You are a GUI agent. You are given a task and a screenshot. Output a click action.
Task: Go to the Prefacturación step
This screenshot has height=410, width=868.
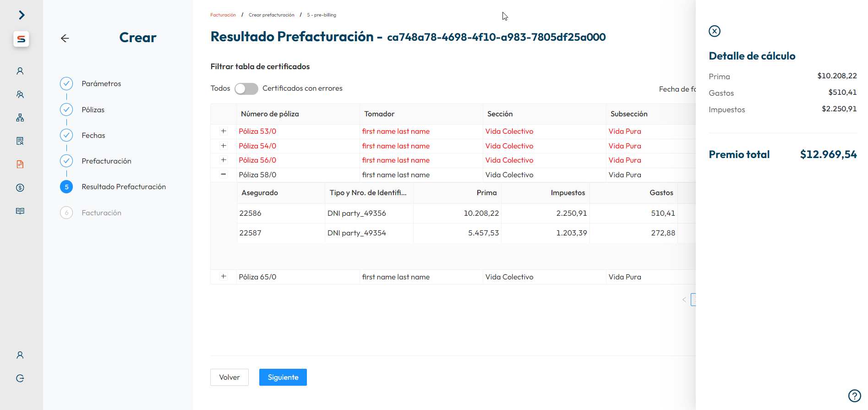(106, 161)
